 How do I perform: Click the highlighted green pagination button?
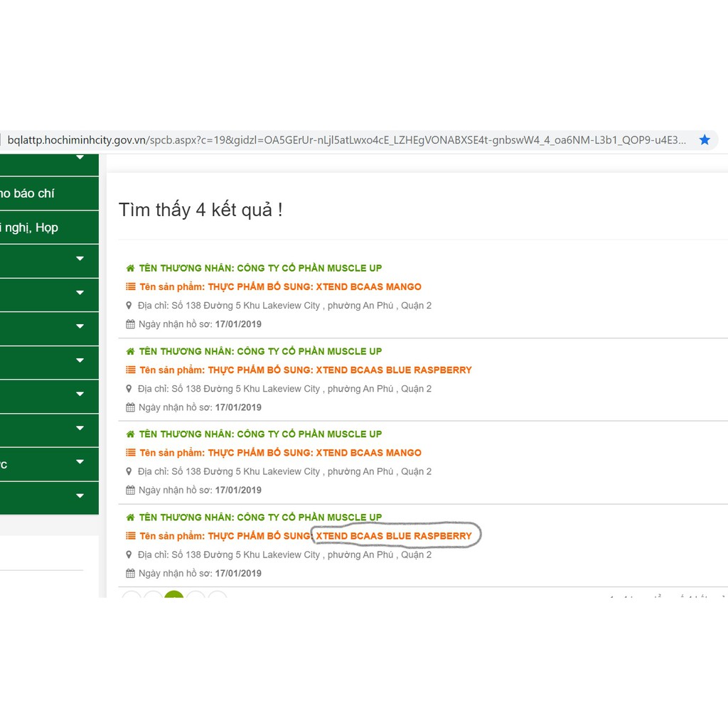point(174,596)
